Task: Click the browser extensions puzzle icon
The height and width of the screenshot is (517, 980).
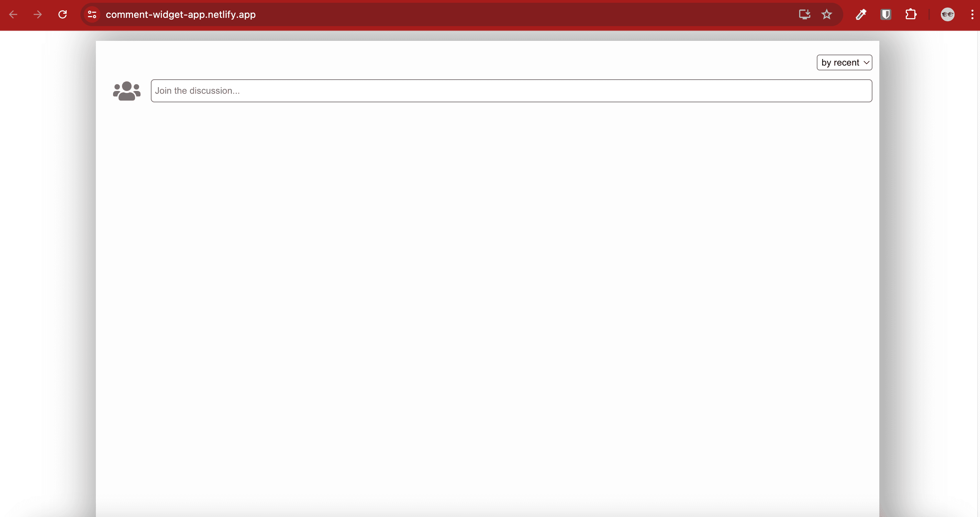Action: point(910,14)
